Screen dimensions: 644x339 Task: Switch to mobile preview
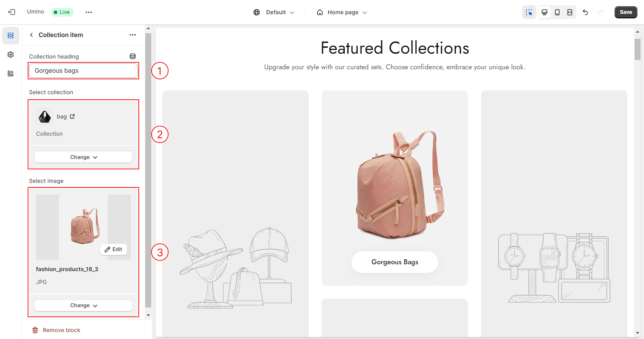[x=557, y=12]
